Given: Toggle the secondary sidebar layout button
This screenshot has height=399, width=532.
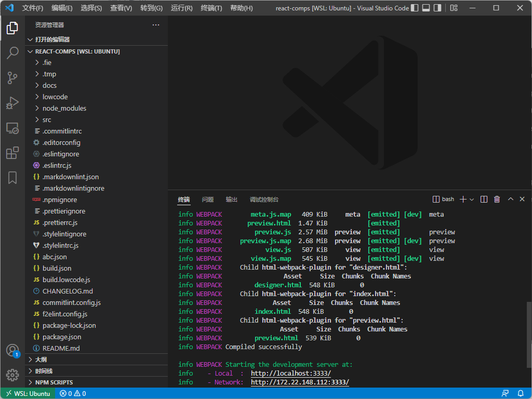Looking at the screenshot, I should 437,8.
